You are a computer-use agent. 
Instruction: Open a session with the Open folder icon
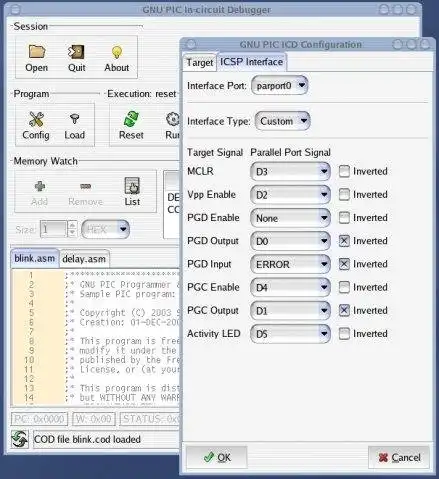click(37, 52)
